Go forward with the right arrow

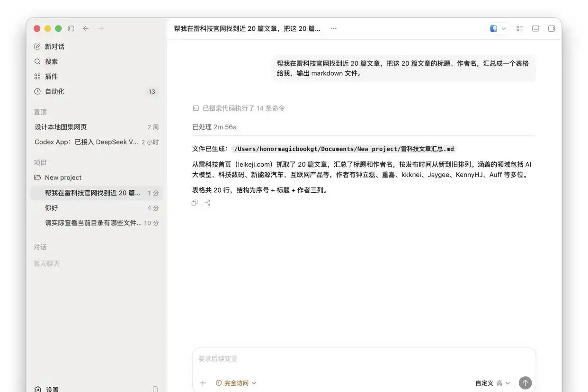101,28
